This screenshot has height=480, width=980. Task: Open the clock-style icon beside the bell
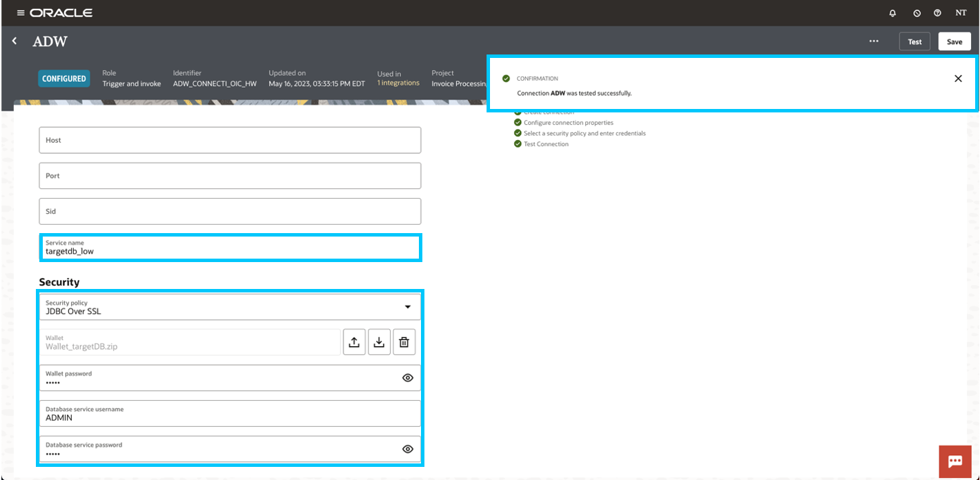[x=917, y=13]
